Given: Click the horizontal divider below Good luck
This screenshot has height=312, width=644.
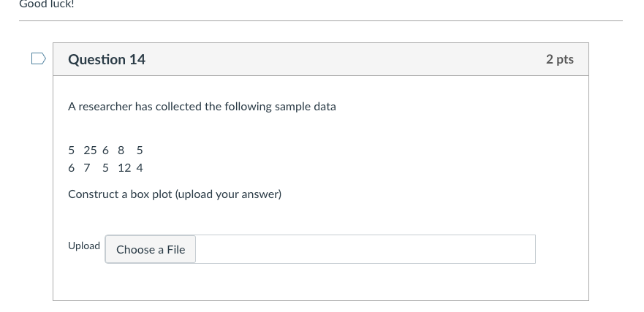Looking at the screenshot, I should [x=320, y=20].
